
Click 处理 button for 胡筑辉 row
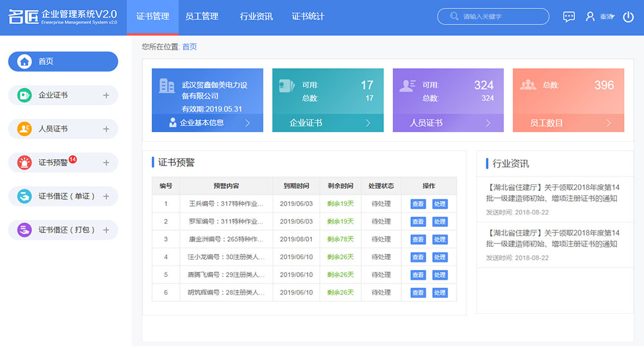pos(440,293)
